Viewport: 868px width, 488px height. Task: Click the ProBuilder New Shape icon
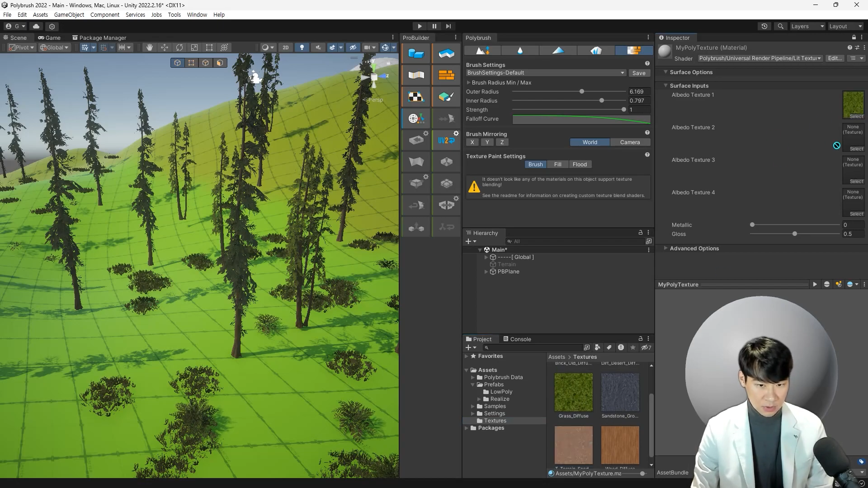pyautogui.click(x=416, y=54)
